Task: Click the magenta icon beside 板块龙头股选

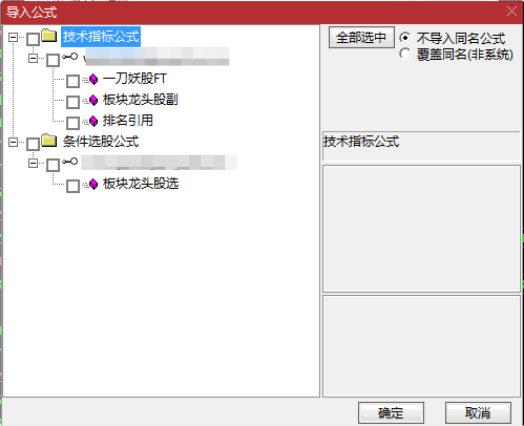Action: click(x=93, y=184)
